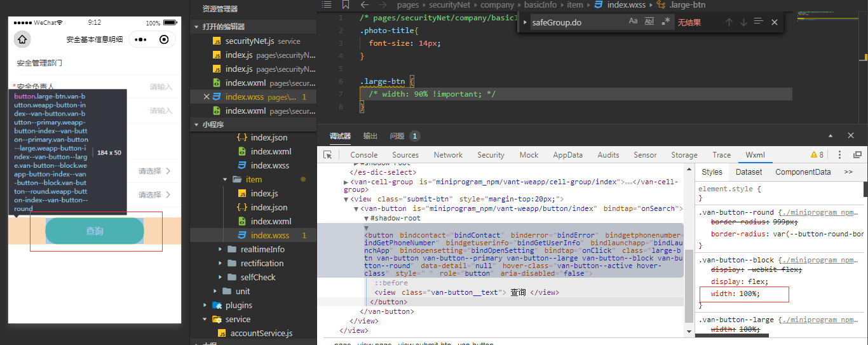This screenshot has height=345, width=868.
Task: Expand the unit folder
Action: (254, 291)
